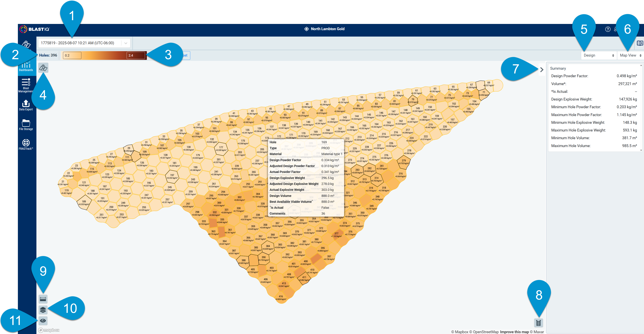Select the ruler measurement tool
Screen dimensions: 644x334
(43, 299)
